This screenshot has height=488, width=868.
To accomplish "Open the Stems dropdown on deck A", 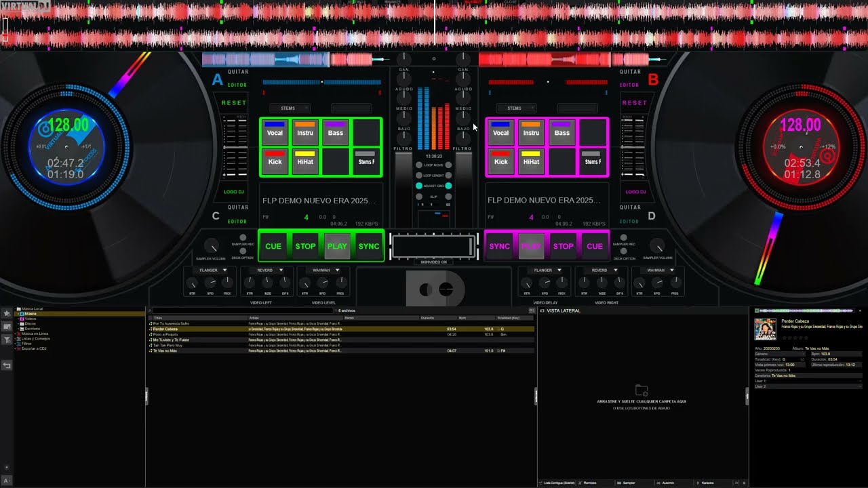I will click(290, 108).
